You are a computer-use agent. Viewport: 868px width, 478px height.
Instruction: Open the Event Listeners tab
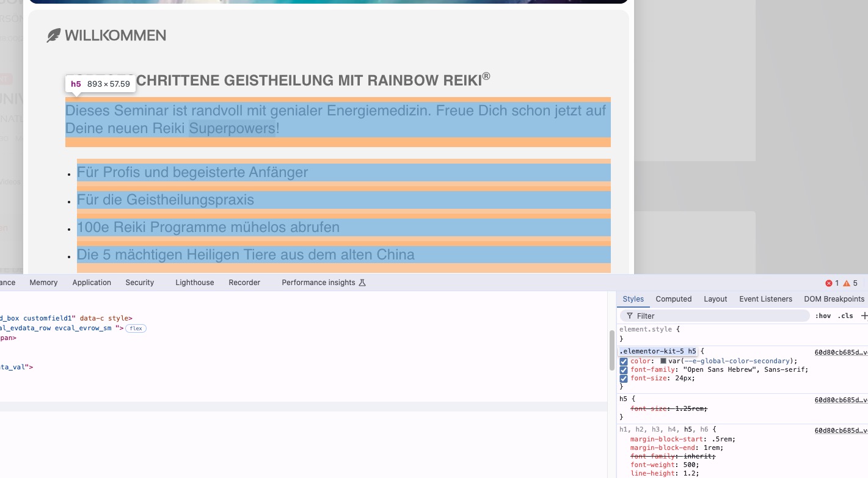click(765, 299)
